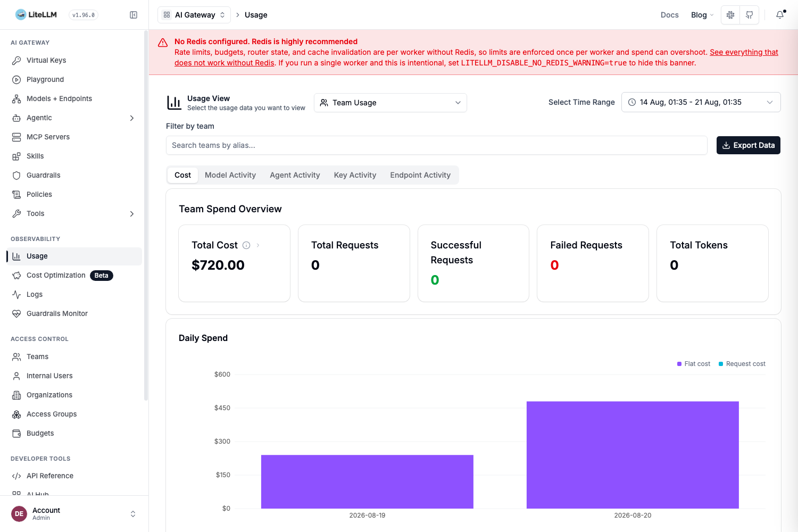Open the Slack community icon
Image resolution: width=798 pixels, height=532 pixels.
(730, 15)
